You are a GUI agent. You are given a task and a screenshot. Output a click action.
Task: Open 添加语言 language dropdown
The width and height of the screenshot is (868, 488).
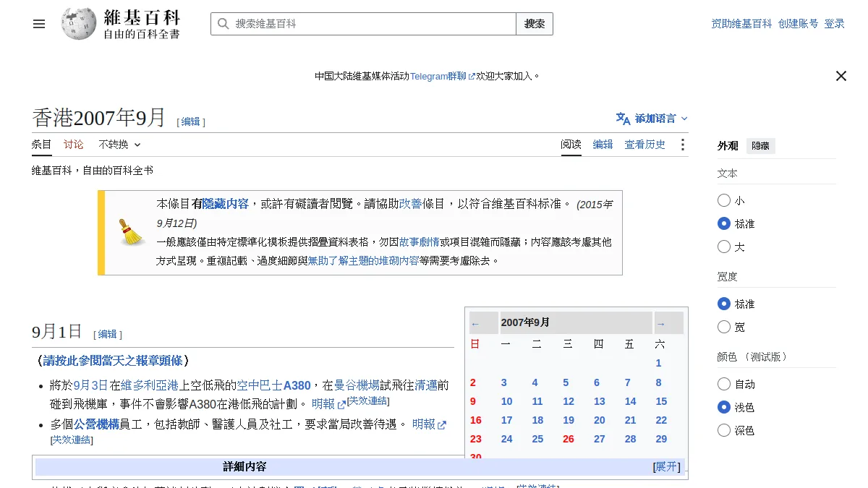pyautogui.click(x=652, y=118)
